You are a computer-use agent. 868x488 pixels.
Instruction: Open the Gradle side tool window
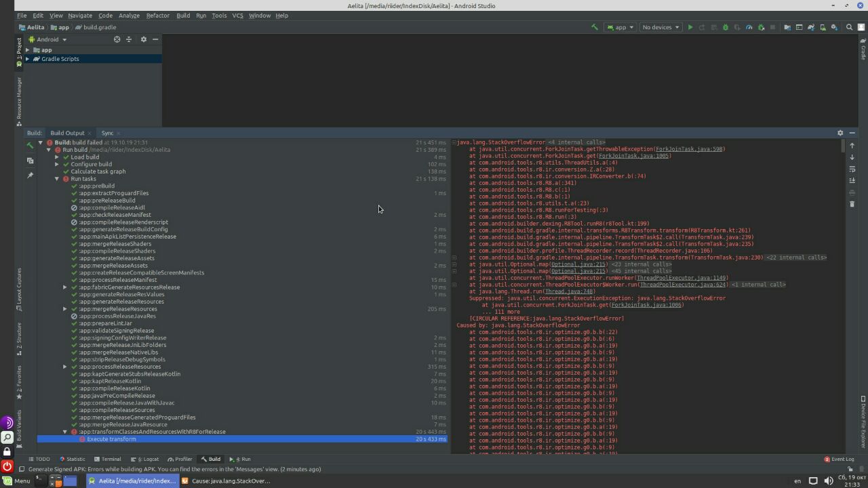pos(863,49)
